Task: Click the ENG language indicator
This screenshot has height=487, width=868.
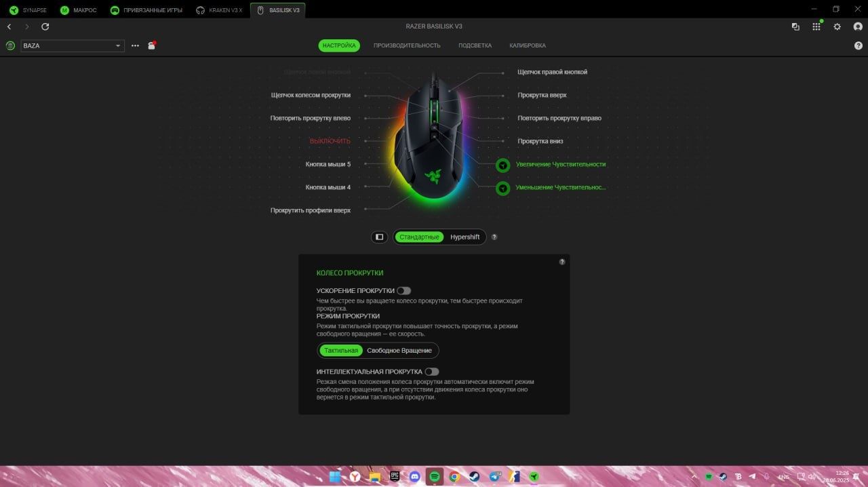Action: click(783, 477)
